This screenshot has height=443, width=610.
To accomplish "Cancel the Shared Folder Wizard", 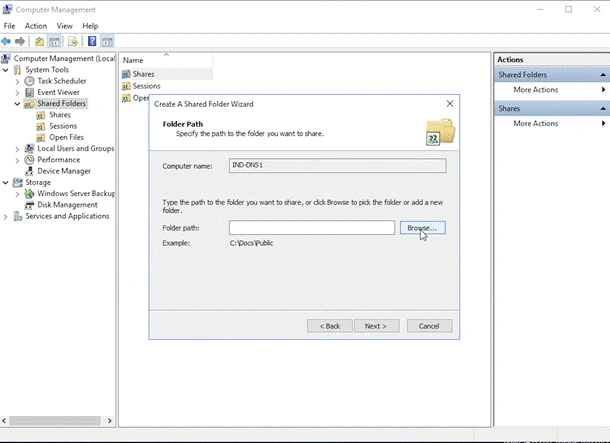I will [x=429, y=326].
